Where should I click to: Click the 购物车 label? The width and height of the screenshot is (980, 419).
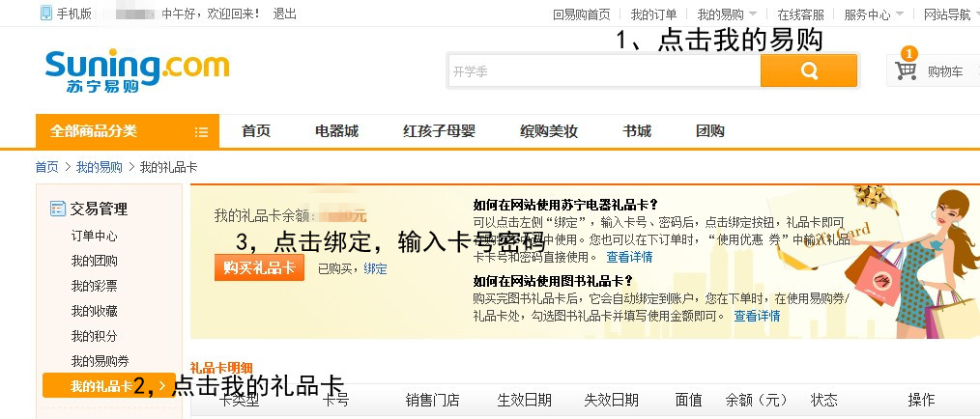click(945, 71)
